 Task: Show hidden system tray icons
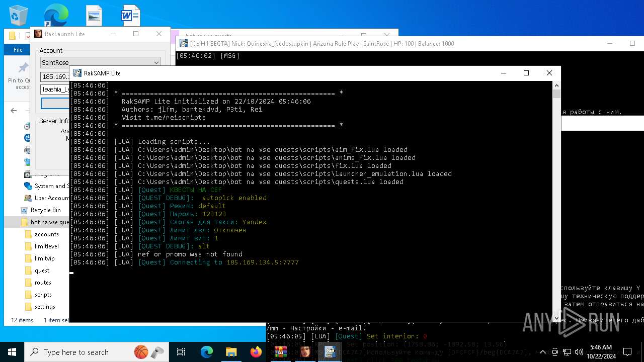coord(543,352)
